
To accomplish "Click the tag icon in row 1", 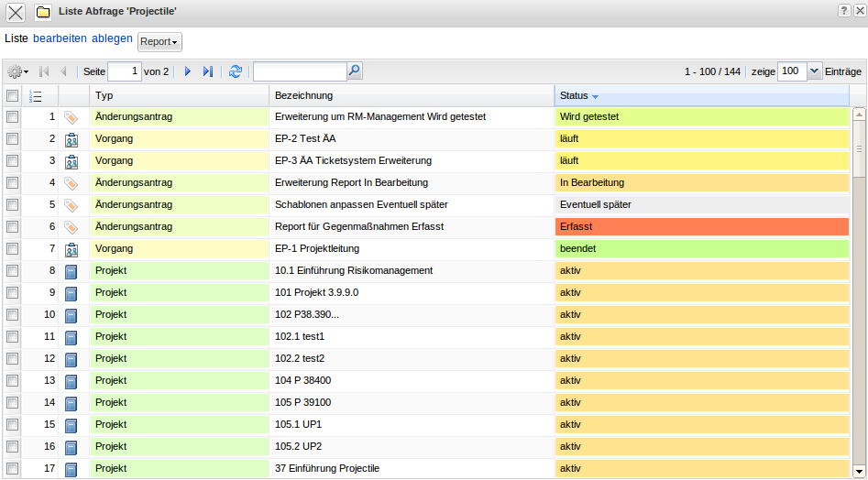I will tap(71, 117).
